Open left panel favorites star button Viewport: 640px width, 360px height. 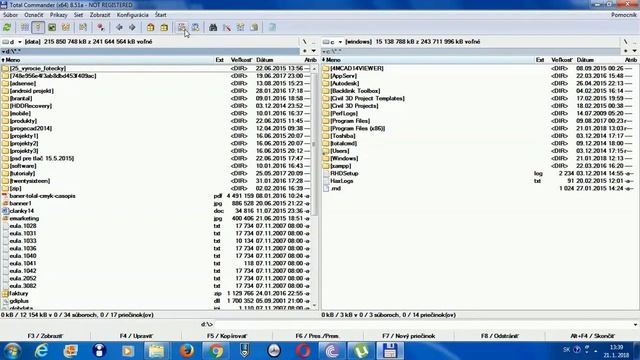click(x=305, y=51)
